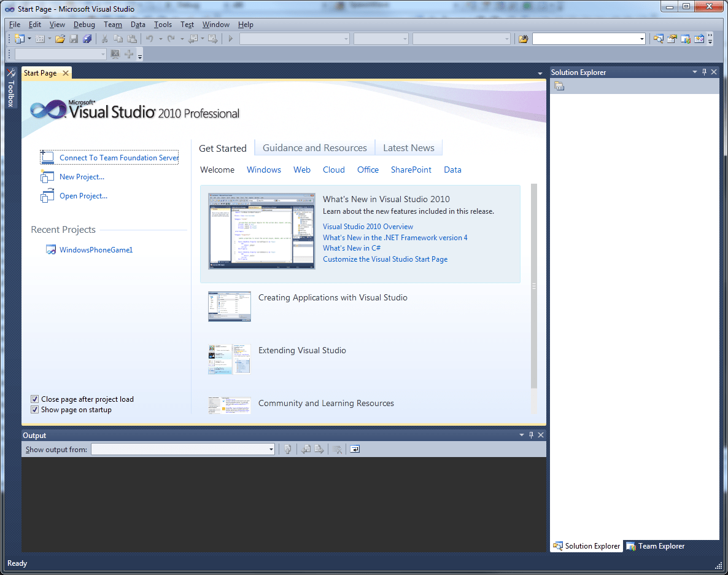Uncheck 'Show page on startup' checkbox
Image resolution: width=728 pixels, height=575 pixels.
point(34,410)
